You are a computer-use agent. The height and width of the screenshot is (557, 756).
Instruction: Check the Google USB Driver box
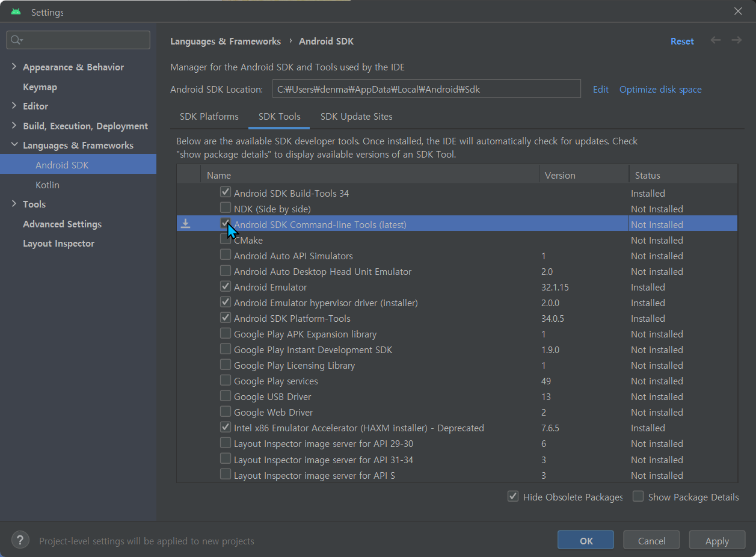click(226, 396)
